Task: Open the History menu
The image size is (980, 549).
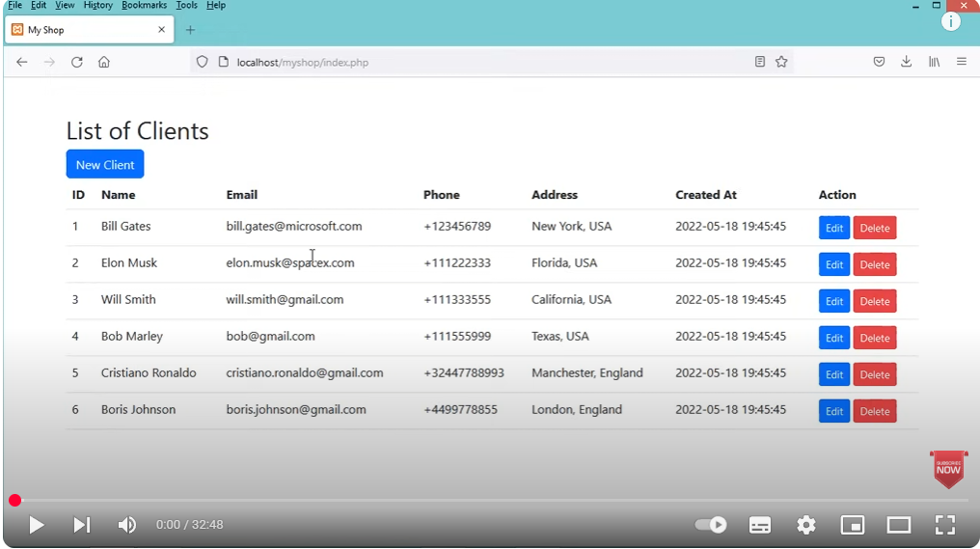Action: tap(97, 5)
